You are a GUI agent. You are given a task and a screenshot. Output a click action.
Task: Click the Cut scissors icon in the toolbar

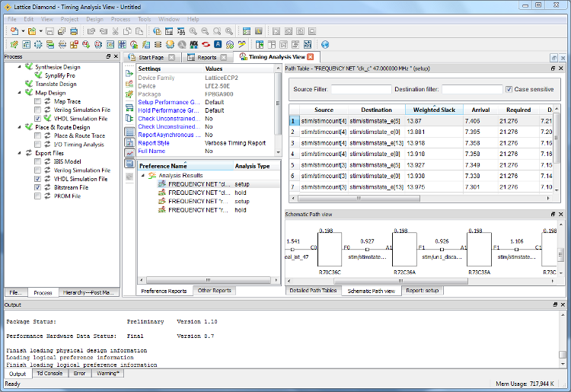[116, 31]
